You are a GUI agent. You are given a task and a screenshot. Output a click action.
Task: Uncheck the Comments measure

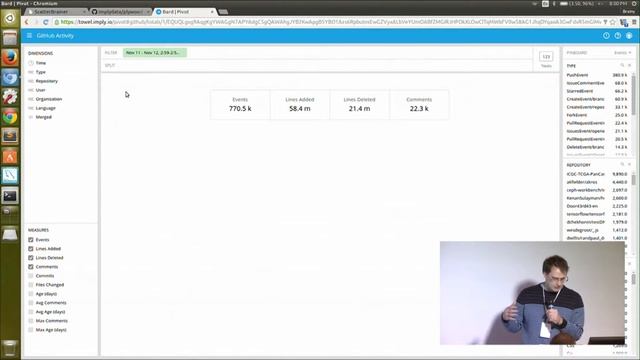pos(31,267)
